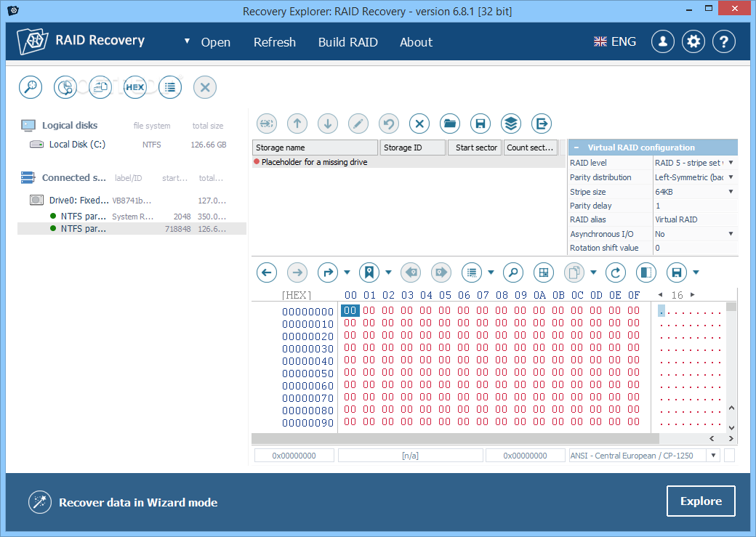Screen dimensions: 756x537
Task: Click the export arrow icon in RAID toolbar
Action: pyautogui.click(x=542, y=124)
